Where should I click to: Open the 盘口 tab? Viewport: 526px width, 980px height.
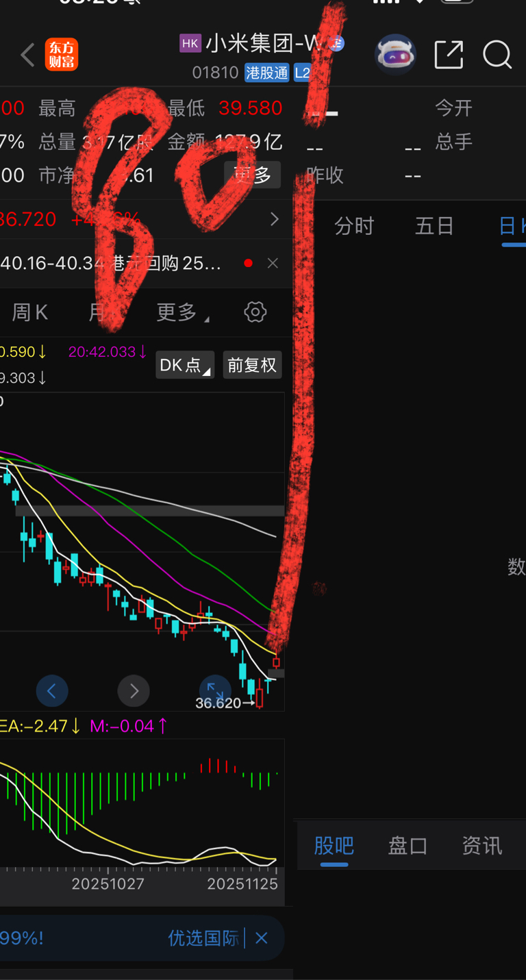(x=408, y=846)
